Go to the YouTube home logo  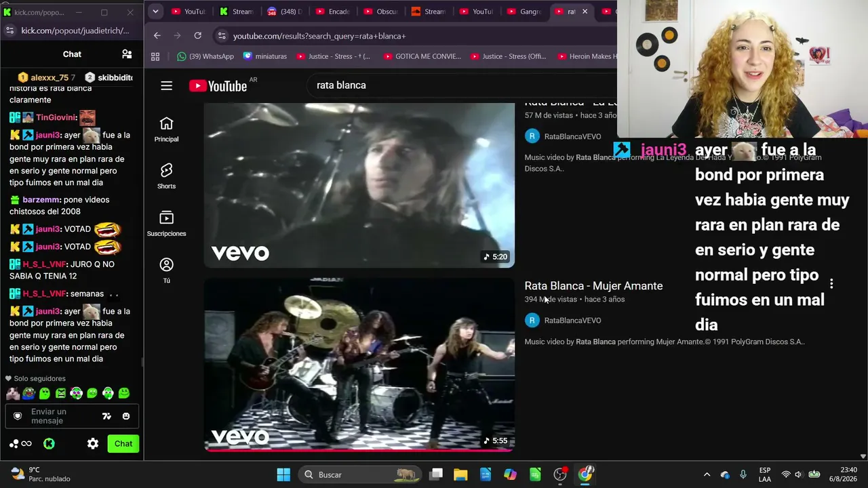pyautogui.click(x=218, y=85)
